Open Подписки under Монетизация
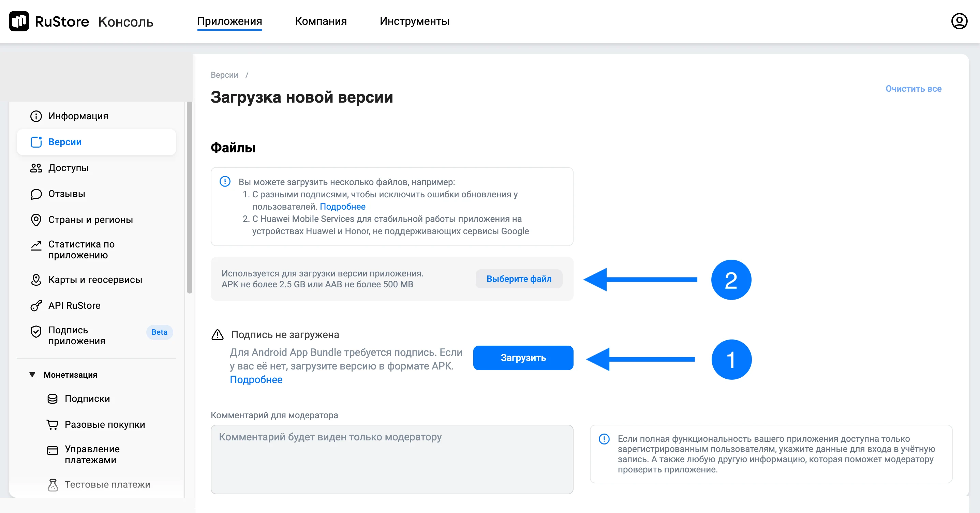 pos(96,398)
